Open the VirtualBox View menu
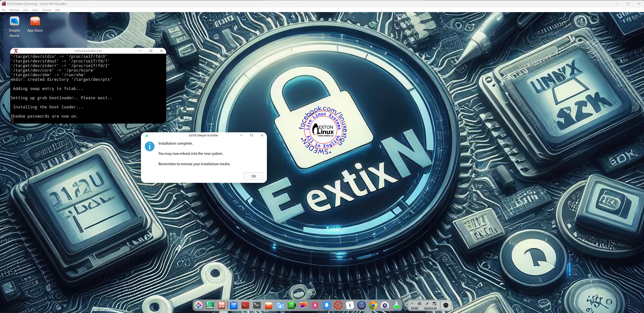This screenshot has height=313, width=644. pos(25,10)
